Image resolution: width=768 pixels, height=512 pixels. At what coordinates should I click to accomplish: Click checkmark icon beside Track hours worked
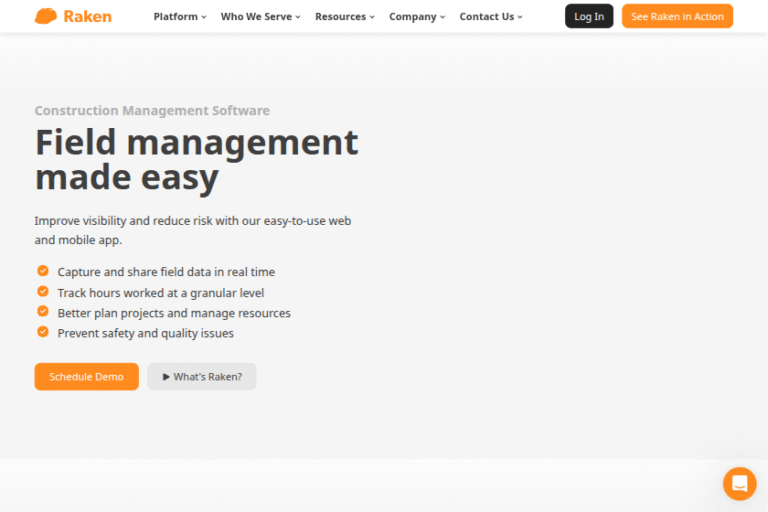tap(43, 292)
